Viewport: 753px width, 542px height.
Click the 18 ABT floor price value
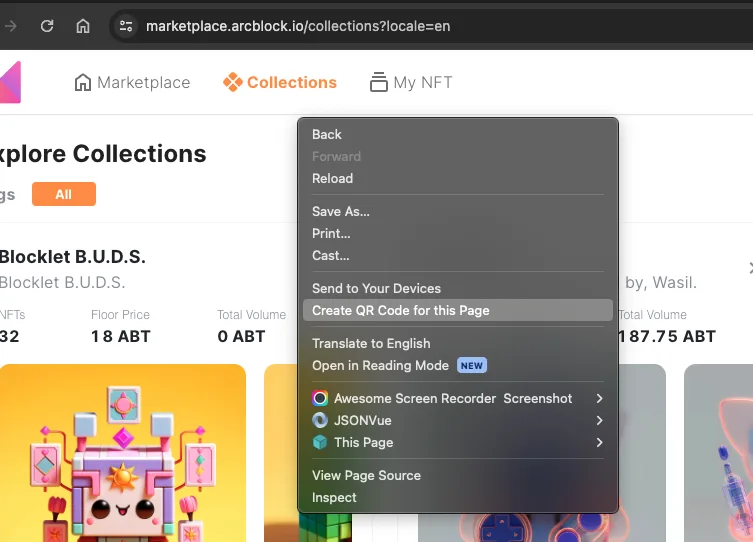click(121, 336)
